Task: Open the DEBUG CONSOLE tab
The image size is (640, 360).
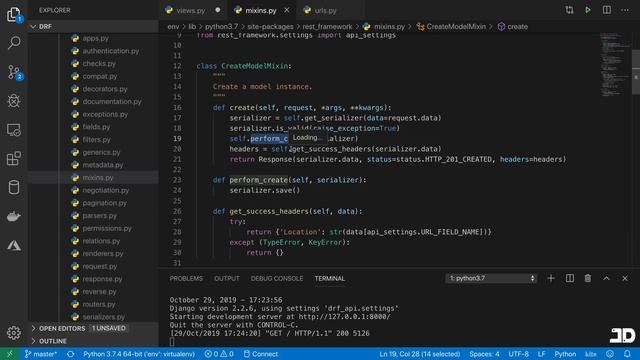Action: pyautogui.click(x=277, y=278)
